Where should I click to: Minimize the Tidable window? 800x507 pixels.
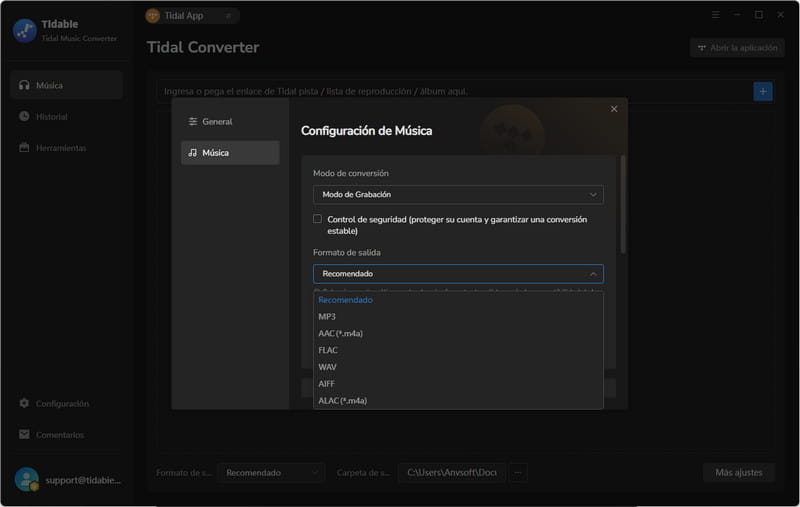(x=737, y=15)
